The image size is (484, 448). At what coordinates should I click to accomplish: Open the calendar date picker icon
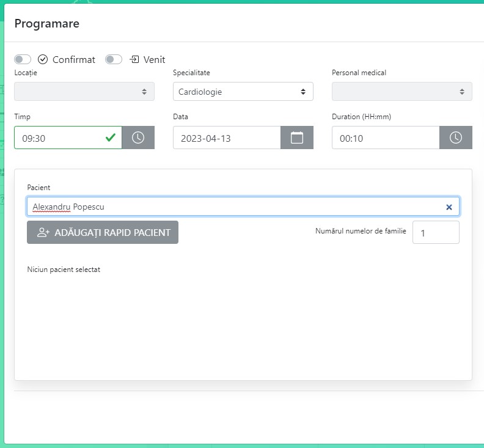pyautogui.click(x=297, y=138)
